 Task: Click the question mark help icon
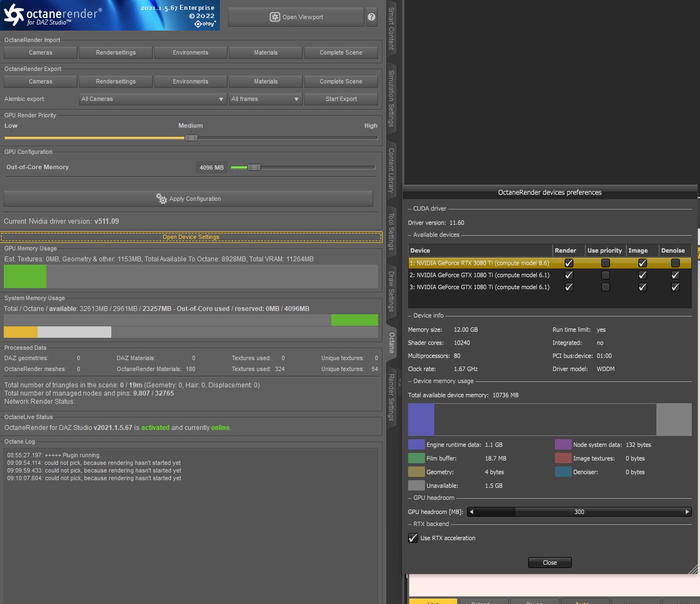372,17
